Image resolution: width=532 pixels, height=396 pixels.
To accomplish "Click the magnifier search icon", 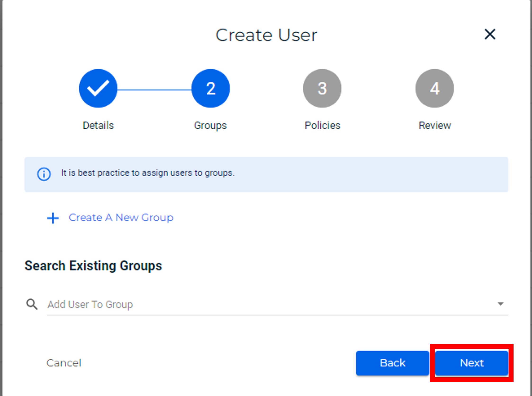I will click(x=32, y=304).
